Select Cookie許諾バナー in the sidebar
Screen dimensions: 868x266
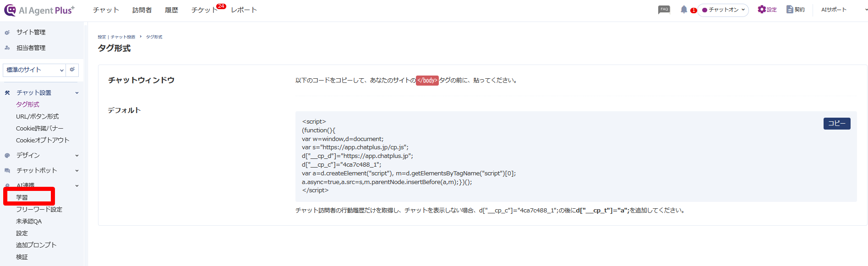[39, 128]
